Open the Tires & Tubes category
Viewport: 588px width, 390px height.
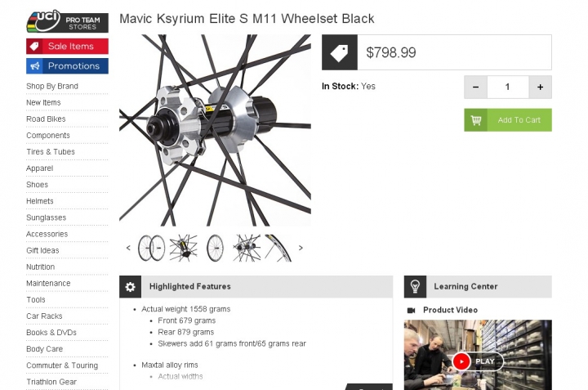51,151
